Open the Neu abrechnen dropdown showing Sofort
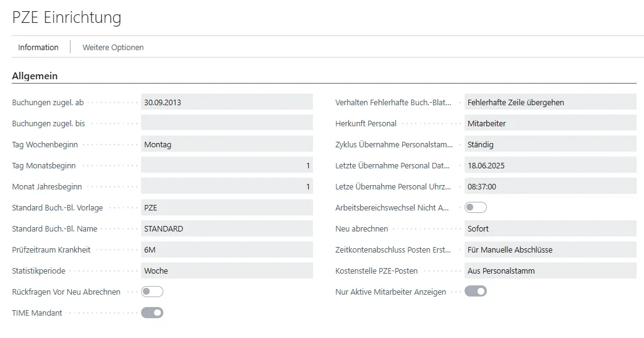 point(549,228)
